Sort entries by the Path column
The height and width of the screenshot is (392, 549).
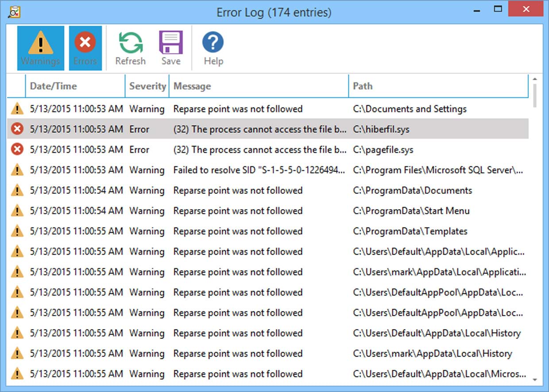coord(363,86)
